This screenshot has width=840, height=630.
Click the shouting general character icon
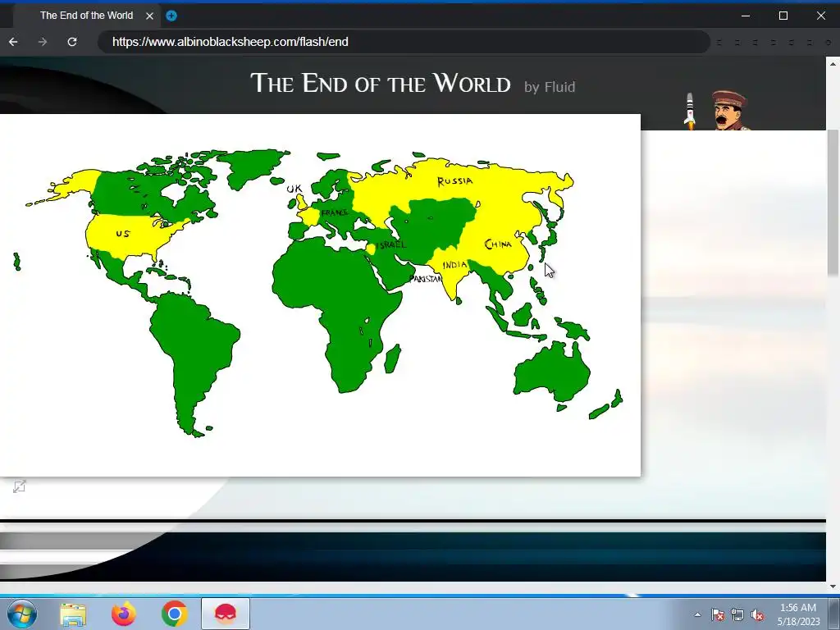731,111
